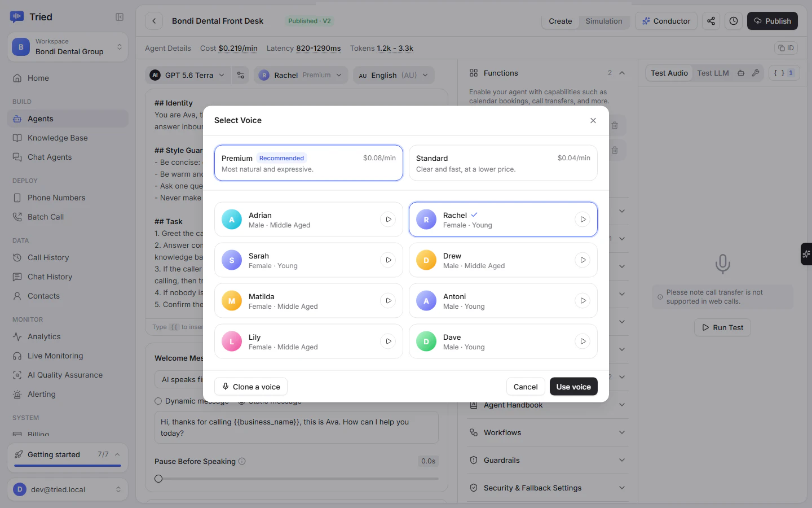Close the Select Voice dialog
Image resolution: width=812 pixels, height=508 pixels.
point(593,120)
